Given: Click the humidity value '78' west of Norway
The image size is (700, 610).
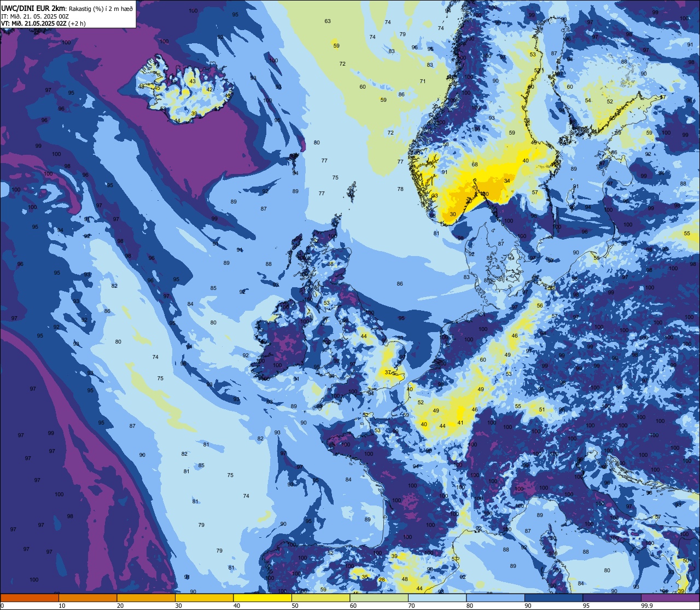Looking at the screenshot, I should point(400,189).
